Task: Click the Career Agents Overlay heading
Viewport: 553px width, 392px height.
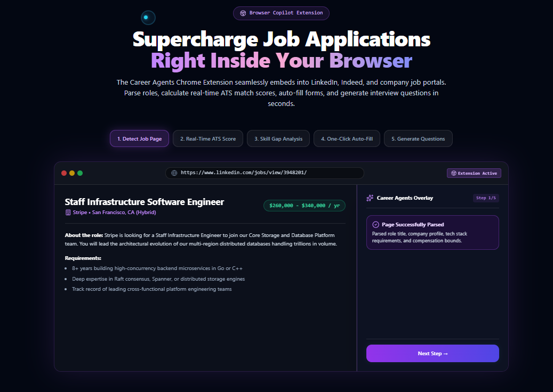Action: click(405, 198)
